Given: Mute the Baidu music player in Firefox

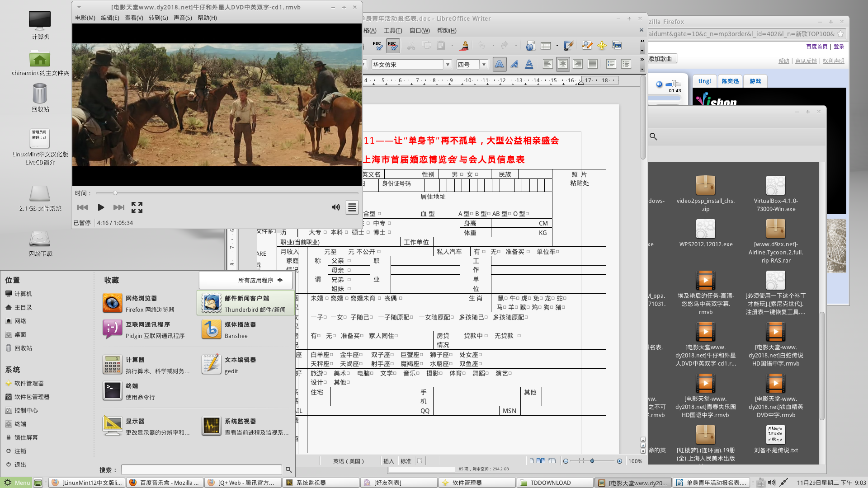Looking at the screenshot, I should click(x=659, y=84).
